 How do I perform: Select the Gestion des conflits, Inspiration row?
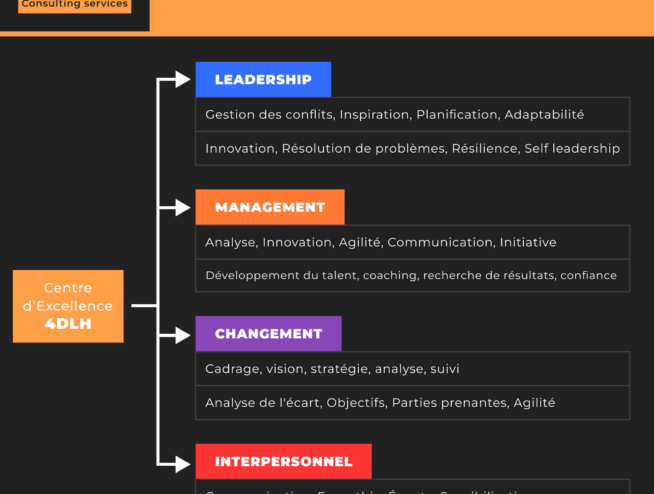pyautogui.click(x=413, y=114)
